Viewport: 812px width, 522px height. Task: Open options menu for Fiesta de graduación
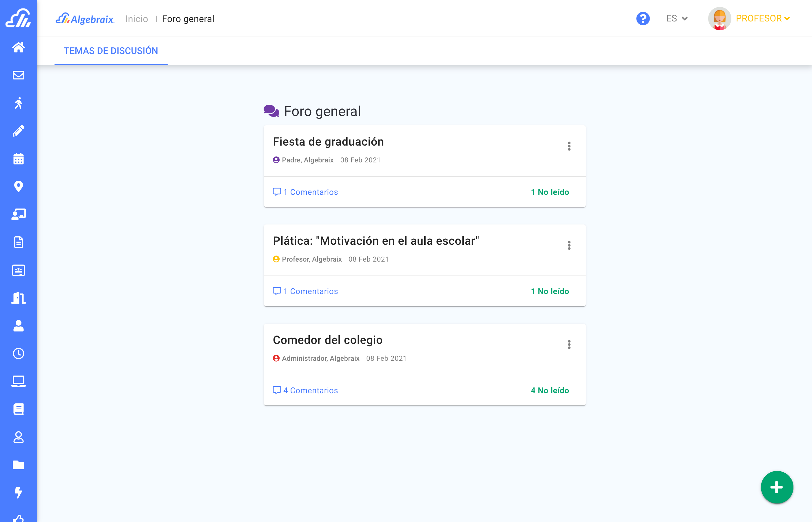pyautogui.click(x=569, y=146)
